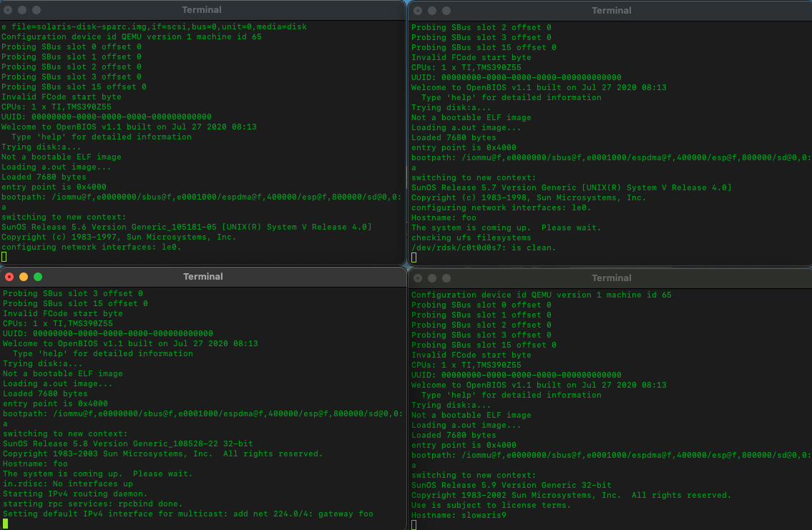The width and height of the screenshot is (812, 530).
Task: Maximize the SunOS 5.8 terminal with green button
Action: click(38, 277)
